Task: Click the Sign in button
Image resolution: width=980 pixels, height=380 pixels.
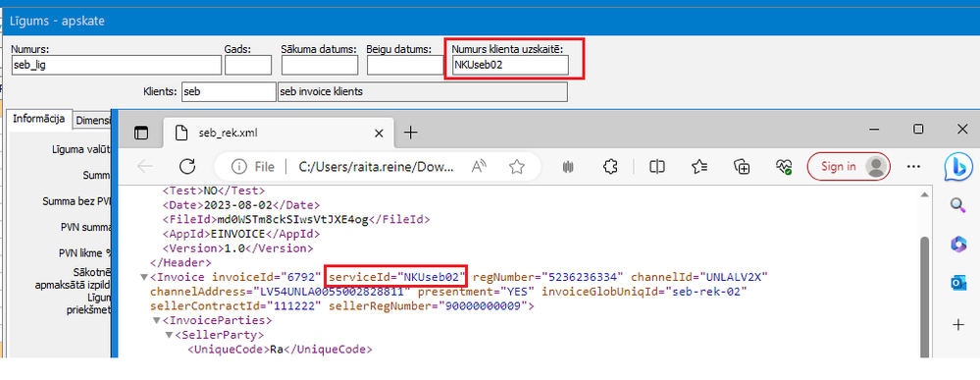Action: tap(849, 167)
